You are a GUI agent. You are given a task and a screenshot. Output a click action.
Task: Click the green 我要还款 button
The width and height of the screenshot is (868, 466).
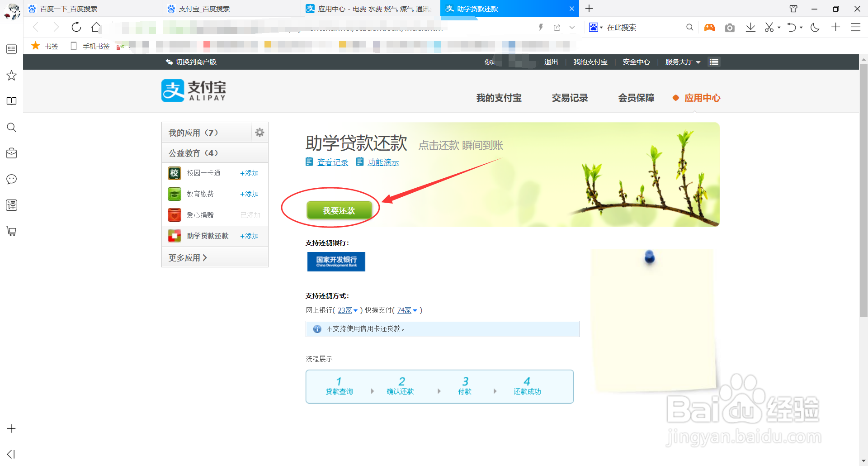(339, 210)
